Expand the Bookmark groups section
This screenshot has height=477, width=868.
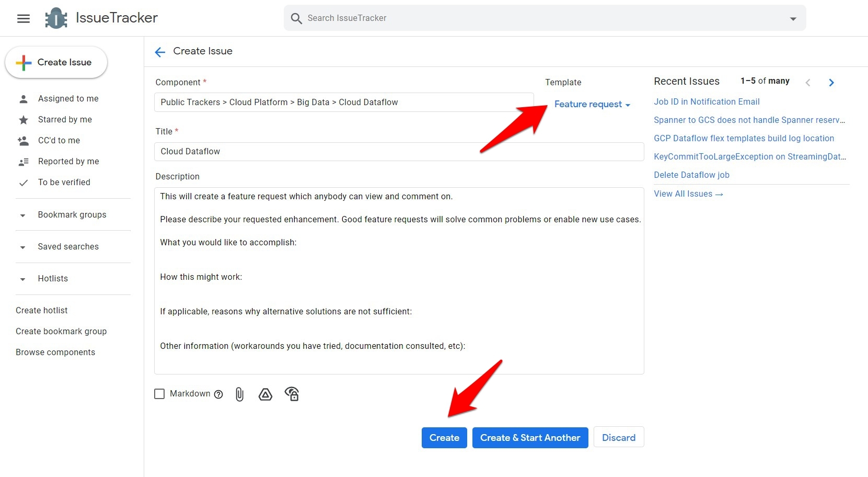coord(22,215)
